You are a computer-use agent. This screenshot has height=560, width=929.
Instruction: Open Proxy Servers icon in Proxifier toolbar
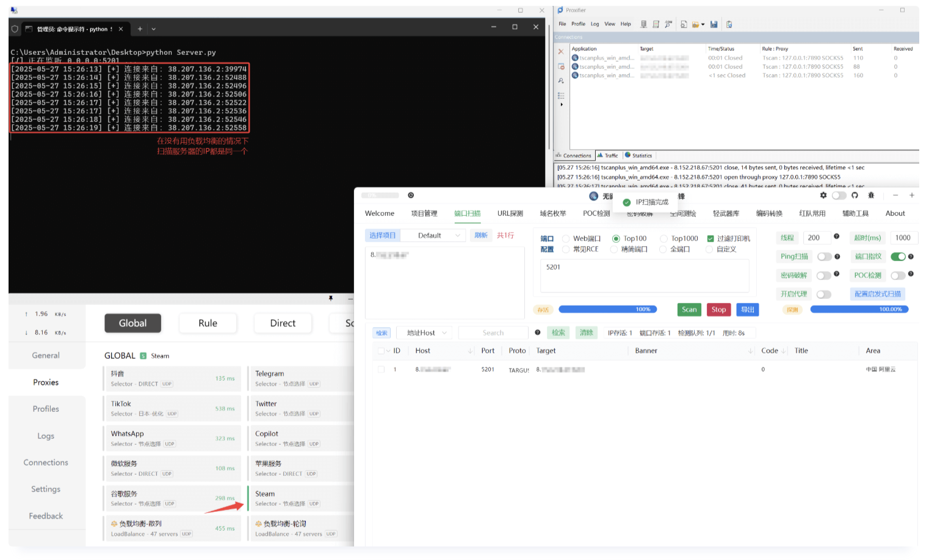[x=643, y=24]
